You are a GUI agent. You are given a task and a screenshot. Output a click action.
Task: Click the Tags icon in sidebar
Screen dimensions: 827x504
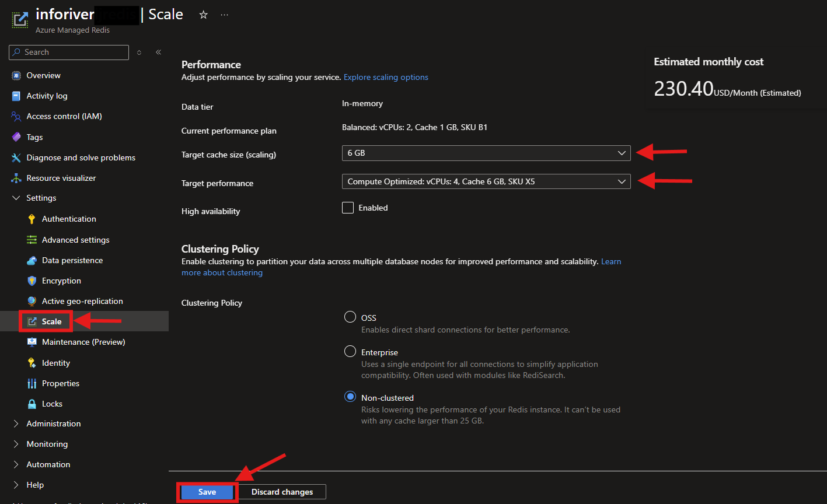click(x=16, y=137)
